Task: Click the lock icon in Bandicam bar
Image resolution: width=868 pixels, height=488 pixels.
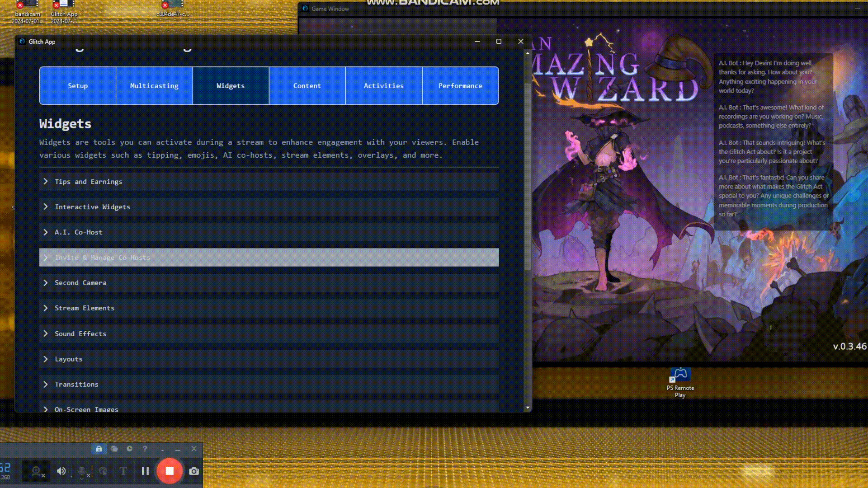Action: (x=99, y=449)
